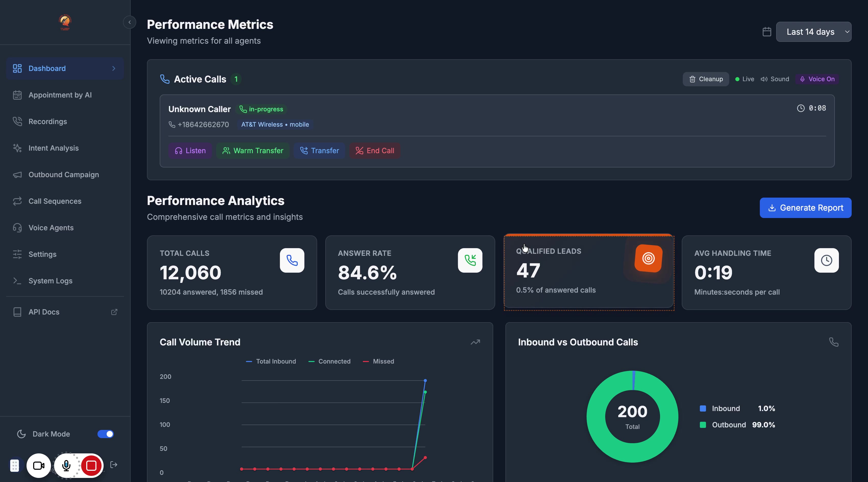Collapse the sidebar with chevron button

pos(129,22)
